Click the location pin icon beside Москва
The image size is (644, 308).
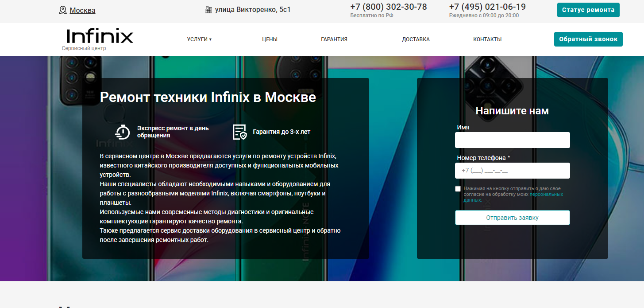(63, 10)
